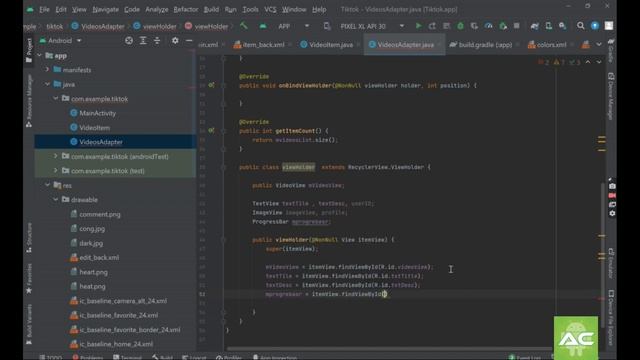Click the Apply Changes rerun icon
This screenshot has width=640, height=360.
[432, 26]
